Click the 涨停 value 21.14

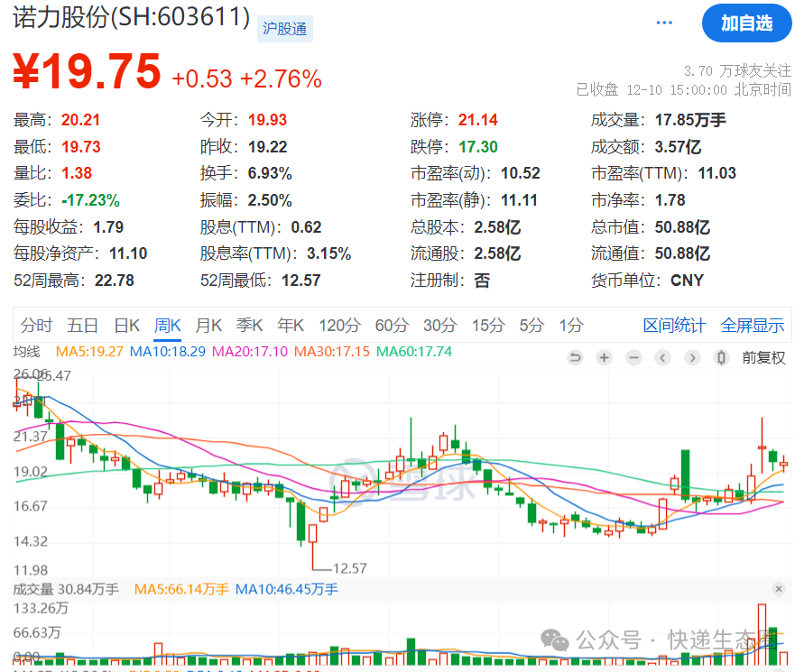477,120
